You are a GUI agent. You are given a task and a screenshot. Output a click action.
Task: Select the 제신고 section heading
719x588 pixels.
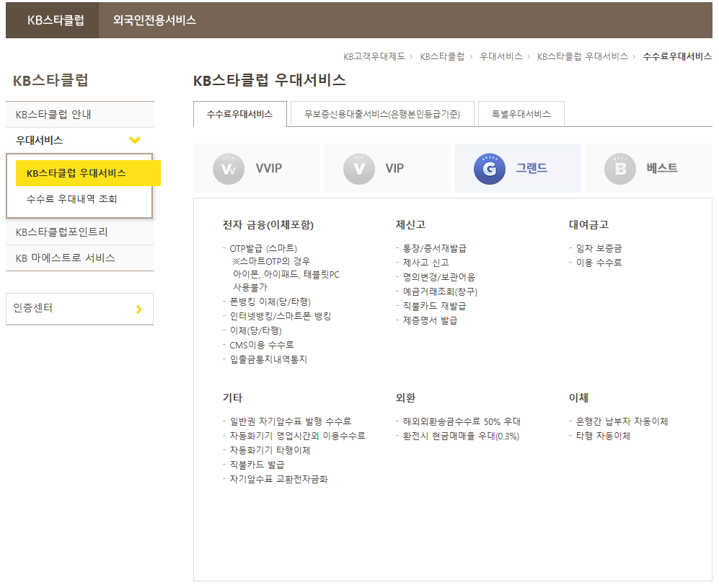[411, 225]
